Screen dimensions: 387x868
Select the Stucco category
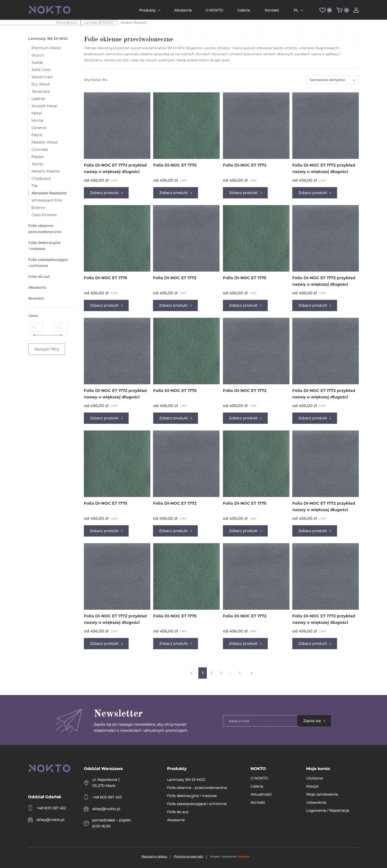[38, 55]
